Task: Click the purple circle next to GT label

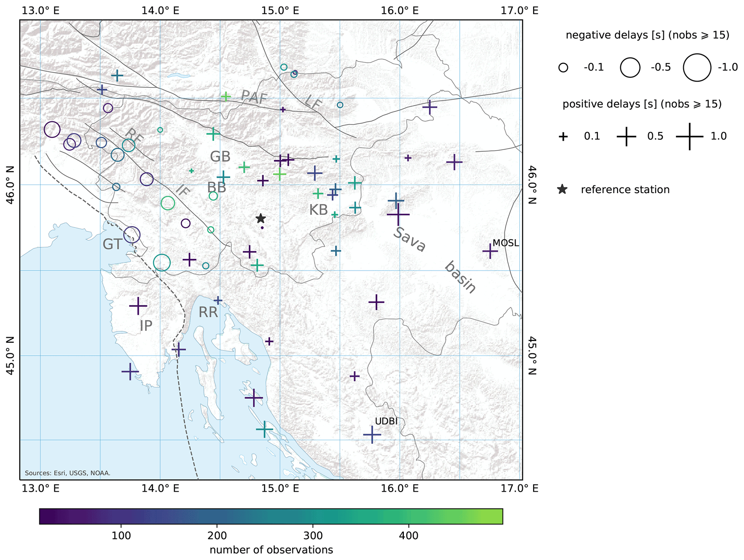Action: [132, 235]
